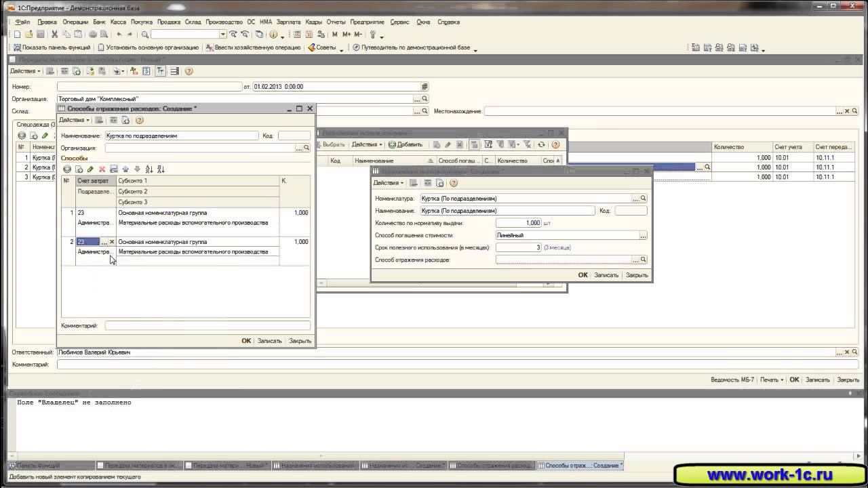Click the green add row icon under Способы
Viewport: 868px width, 488px height.
66,169
